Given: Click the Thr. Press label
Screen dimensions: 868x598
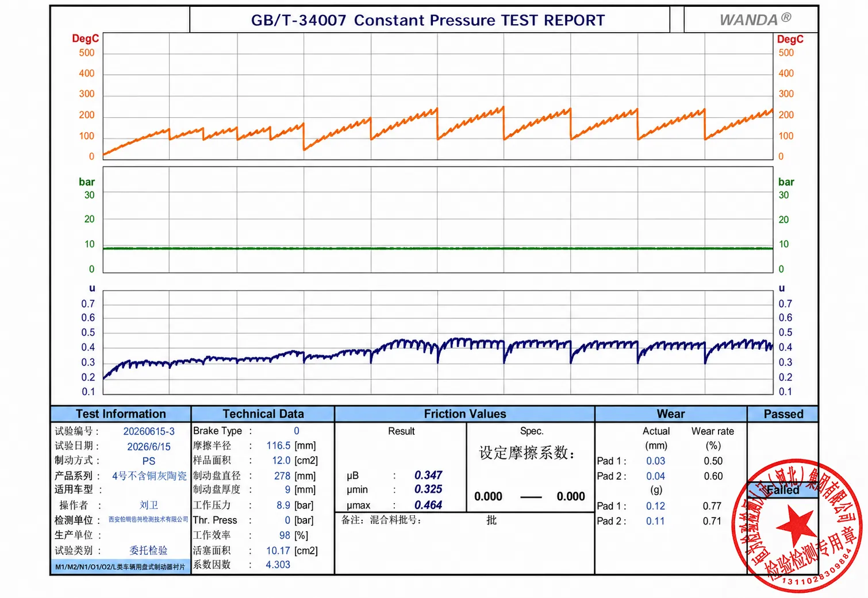Looking at the screenshot, I should (x=215, y=520).
